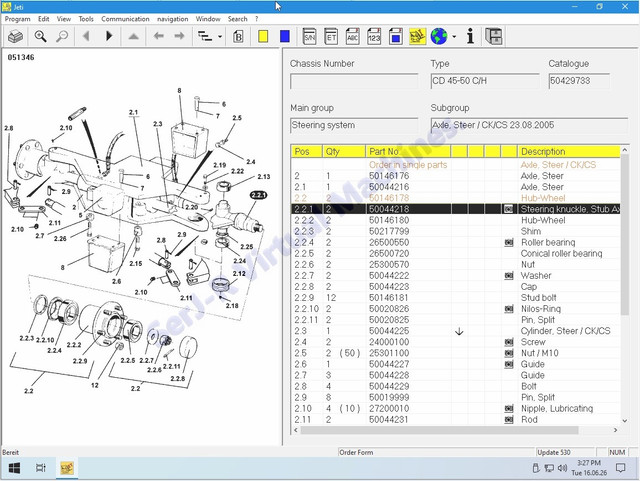Click the ET toolbar icon
Screen dimensions: 640x481
pyautogui.click(x=331, y=36)
